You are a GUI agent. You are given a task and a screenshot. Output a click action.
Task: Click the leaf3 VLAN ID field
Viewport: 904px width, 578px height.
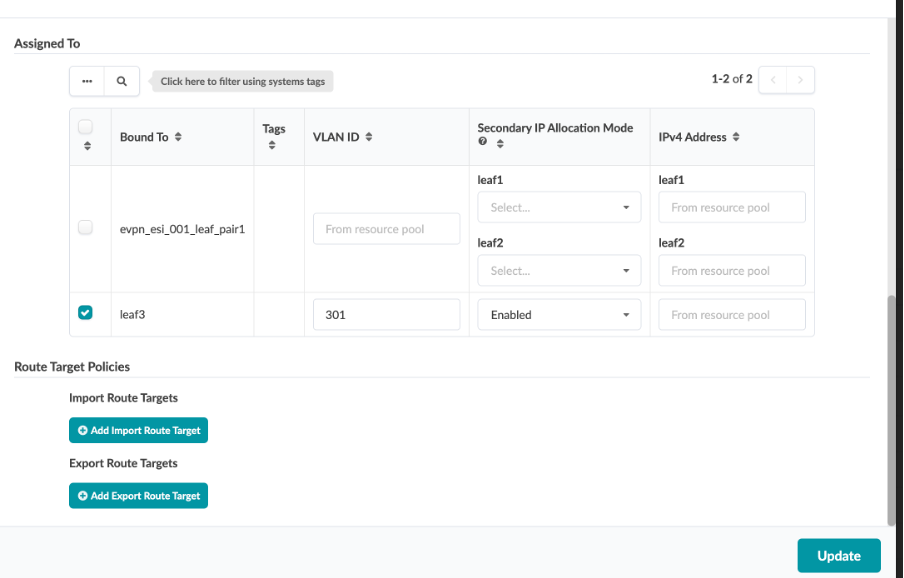click(x=386, y=315)
